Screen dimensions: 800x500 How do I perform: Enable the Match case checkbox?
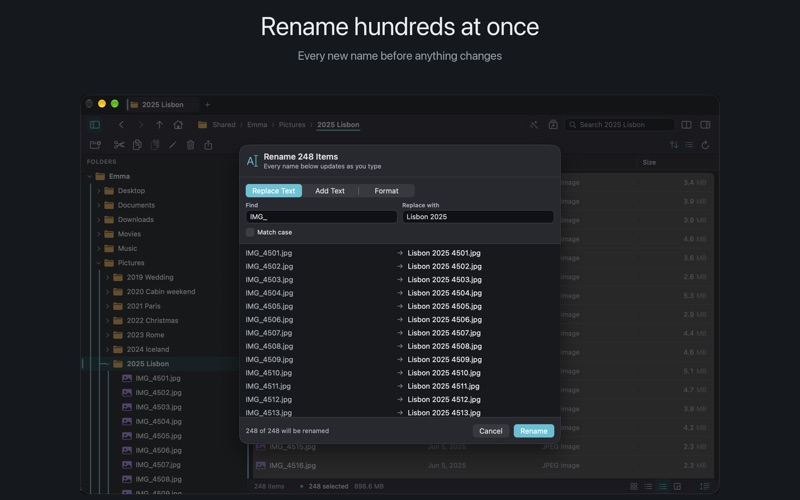(250, 232)
